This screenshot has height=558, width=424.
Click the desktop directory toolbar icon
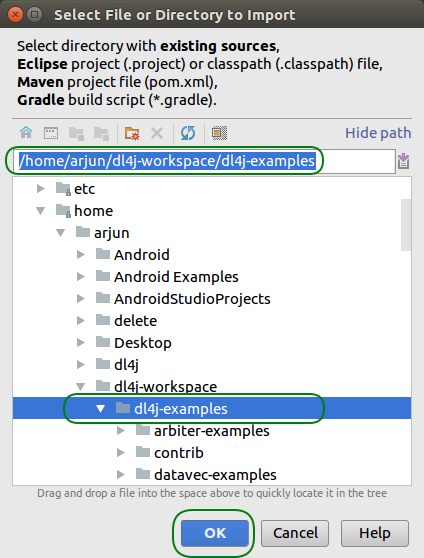(51, 133)
